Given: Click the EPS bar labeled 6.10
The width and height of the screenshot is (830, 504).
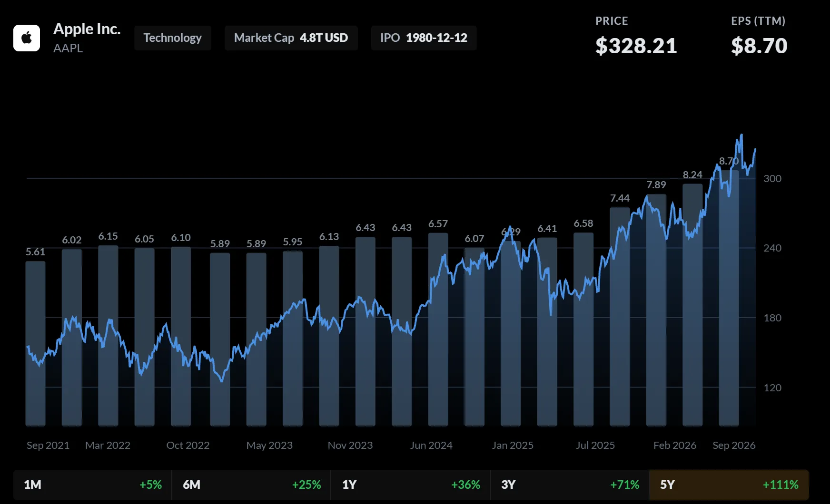Looking at the screenshot, I should (181, 337).
